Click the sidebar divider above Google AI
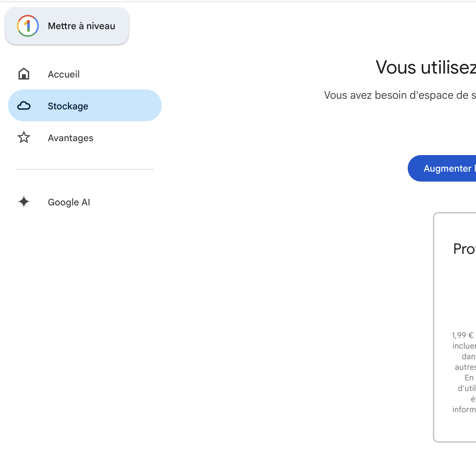Image resolution: width=476 pixels, height=450 pixels. pyautogui.click(x=85, y=169)
